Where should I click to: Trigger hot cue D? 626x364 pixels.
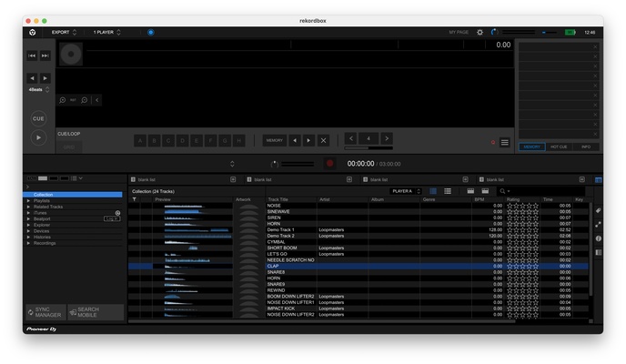pos(183,140)
